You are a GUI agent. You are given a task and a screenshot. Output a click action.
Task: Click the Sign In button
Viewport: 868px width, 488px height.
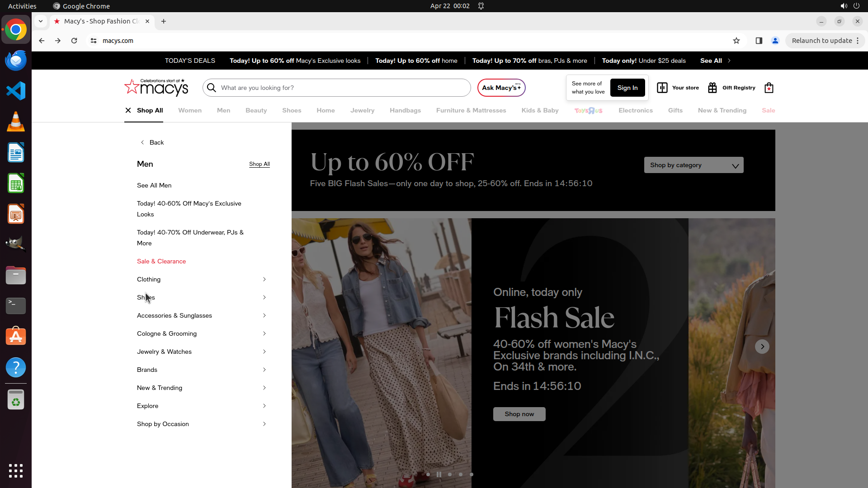click(x=627, y=88)
